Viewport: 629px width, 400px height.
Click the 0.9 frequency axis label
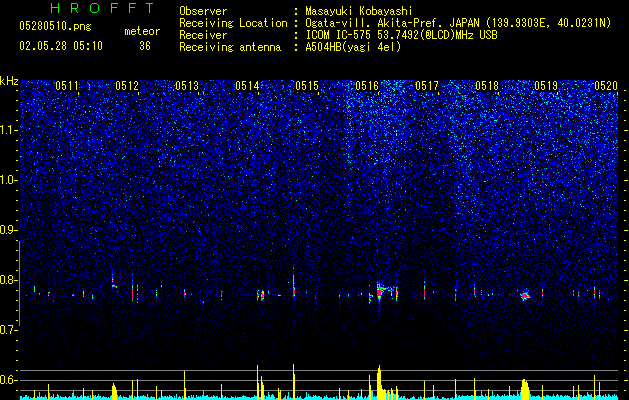click(x=9, y=230)
